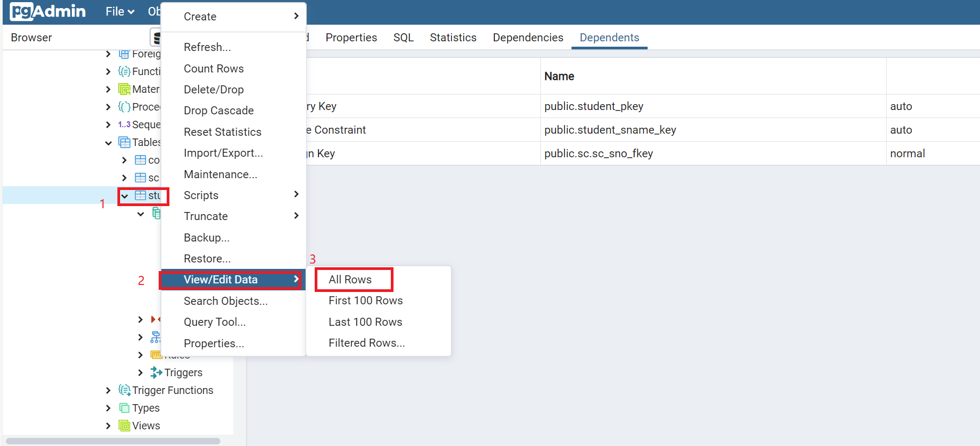Expand the Types tree node
This screenshot has height=446, width=980.
click(108, 408)
